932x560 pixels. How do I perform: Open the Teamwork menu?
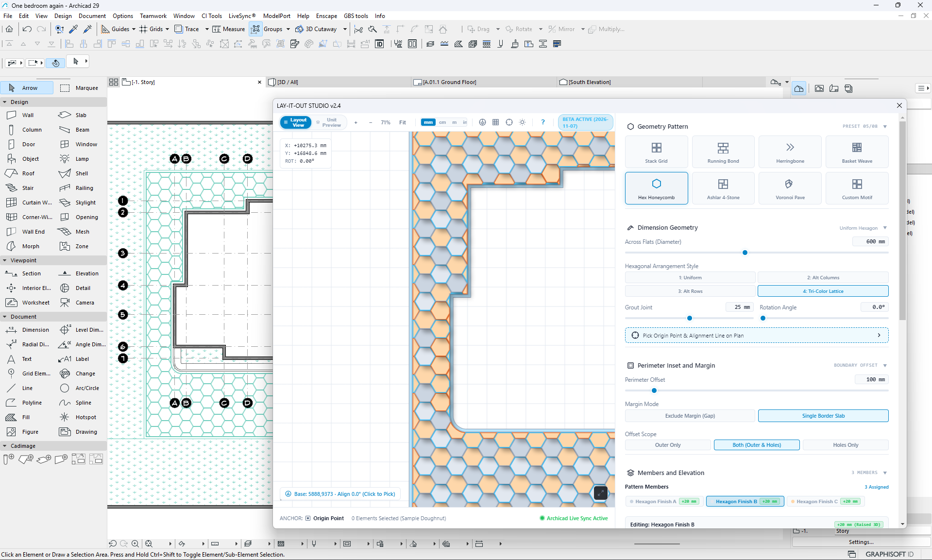coord(153,16)
